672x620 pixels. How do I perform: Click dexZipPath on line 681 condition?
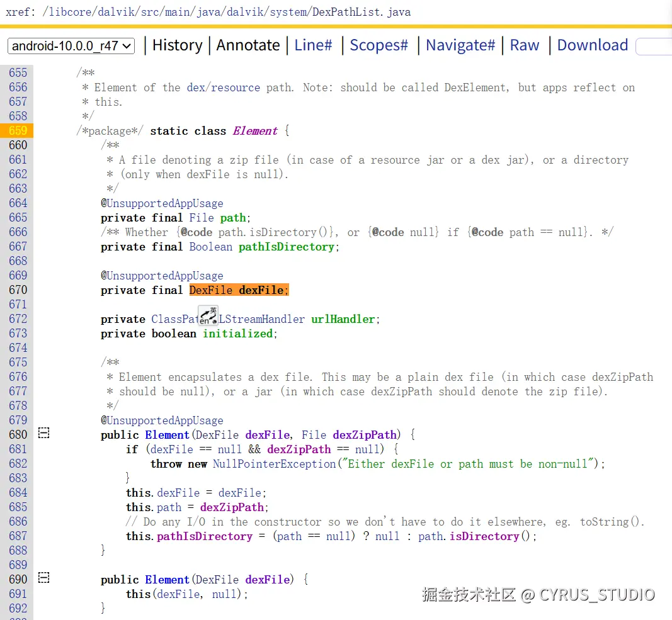pyautogui.click(x=299, y=449)
